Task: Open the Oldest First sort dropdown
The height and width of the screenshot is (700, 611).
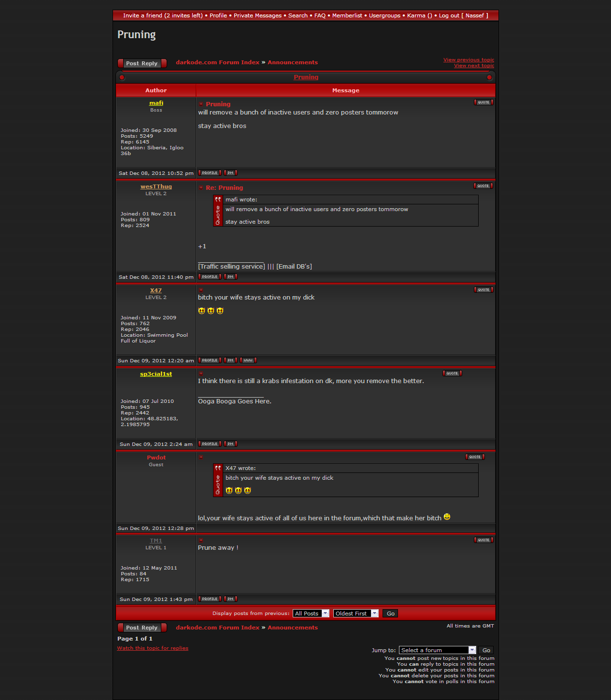Action: click(x=355, y=614)
